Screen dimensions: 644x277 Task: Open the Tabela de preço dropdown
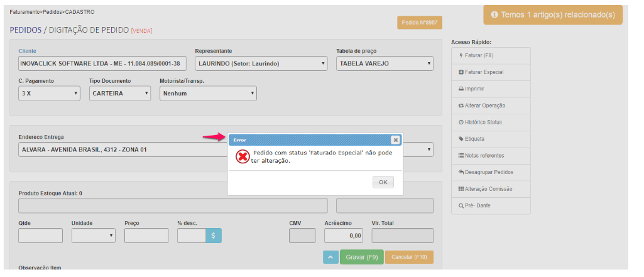click(x=385, y=63)
